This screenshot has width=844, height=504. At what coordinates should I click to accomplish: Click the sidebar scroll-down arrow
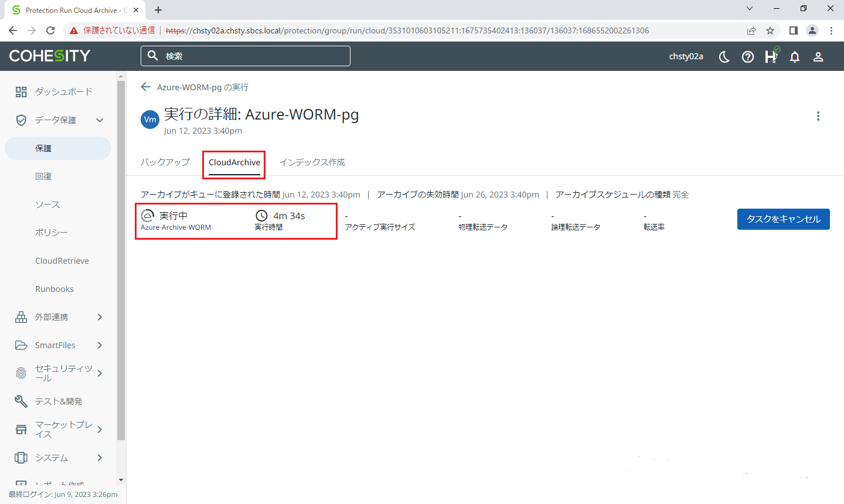(121, 480)
